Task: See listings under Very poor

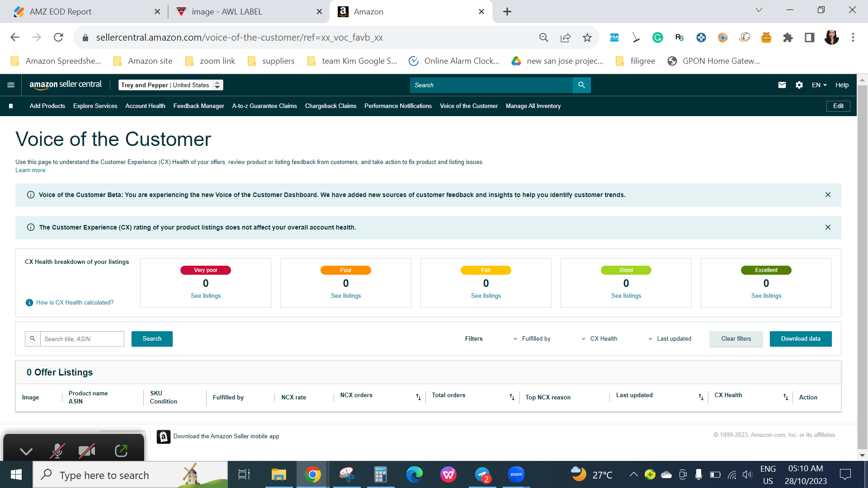Action: click(x=206, y=296)
